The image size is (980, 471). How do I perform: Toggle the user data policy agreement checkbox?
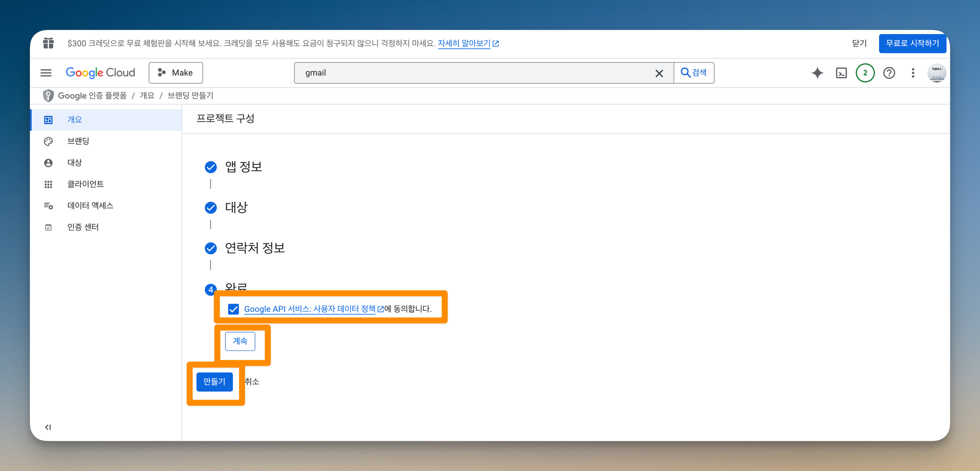[x=234, y=309]
